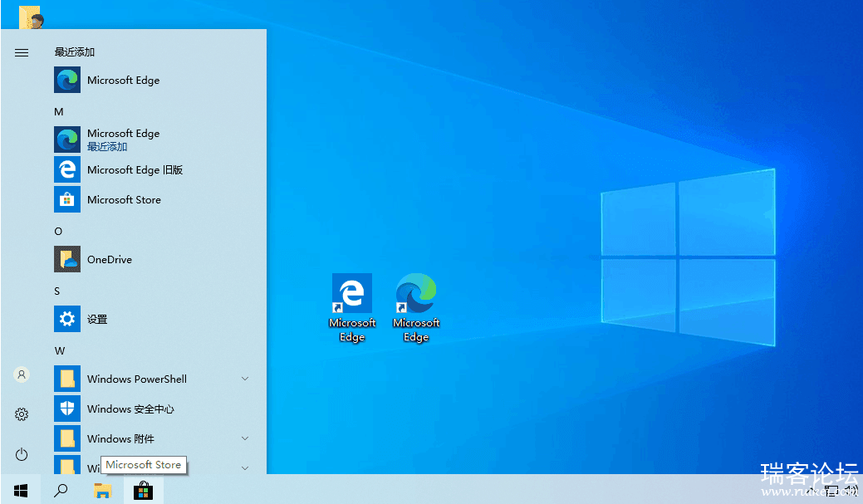Click the letter W group header
This screenshot has height=504, width=863.
click(60, 351)
